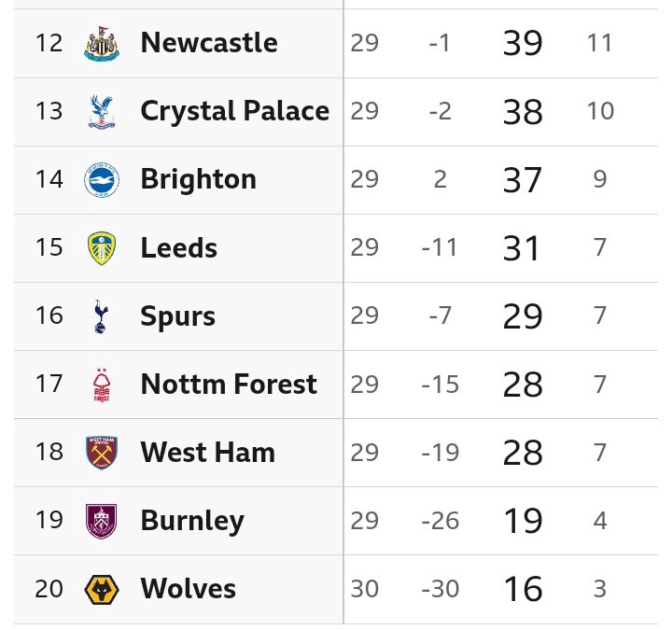Click Wolves' 16 points value
This screenshot has width=672, height=630.
pos(523,589)
